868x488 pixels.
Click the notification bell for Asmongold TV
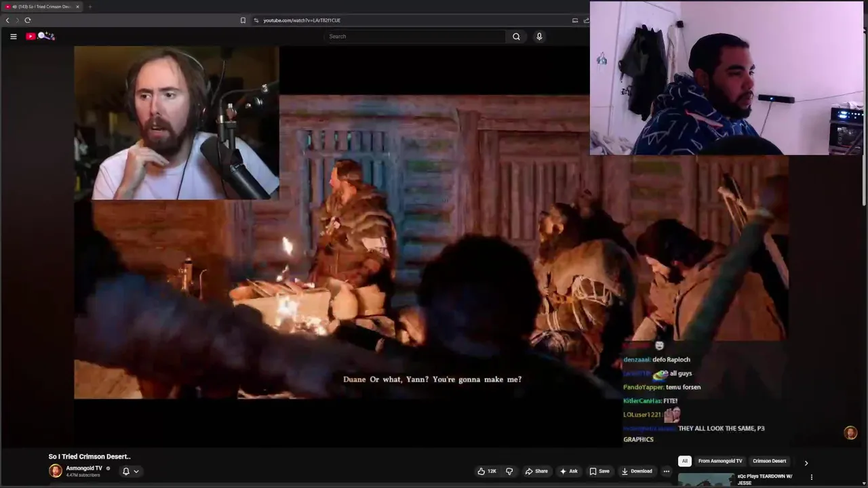tap(125, 471)
